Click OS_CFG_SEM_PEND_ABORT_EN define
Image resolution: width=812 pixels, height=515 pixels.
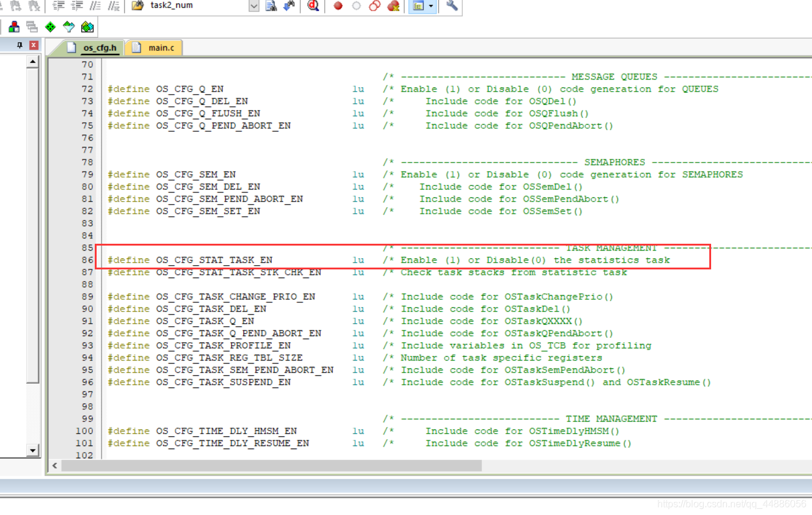[x=229, y=199]
